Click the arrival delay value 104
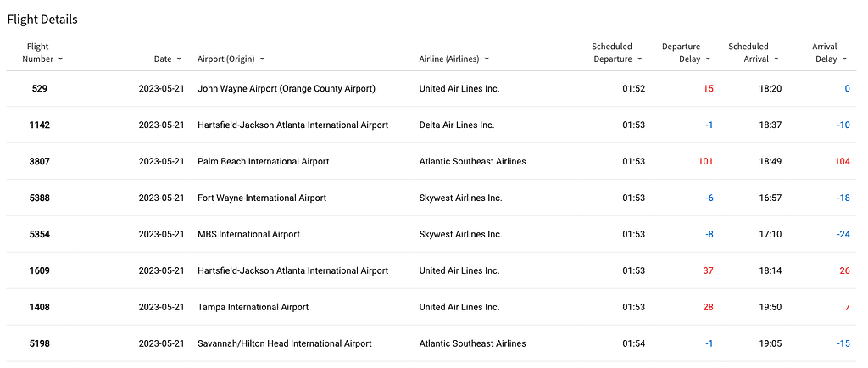868x368 pixels. tap(842, 162)
